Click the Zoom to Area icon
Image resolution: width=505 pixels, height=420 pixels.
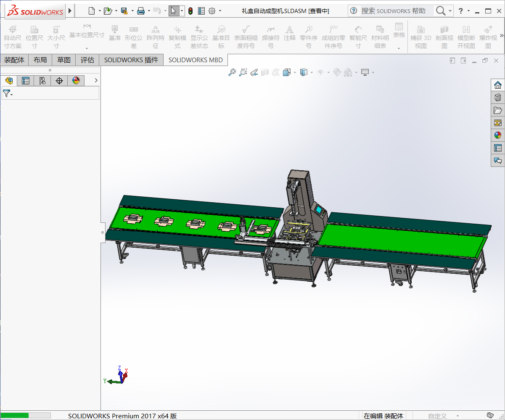[243, 73]
